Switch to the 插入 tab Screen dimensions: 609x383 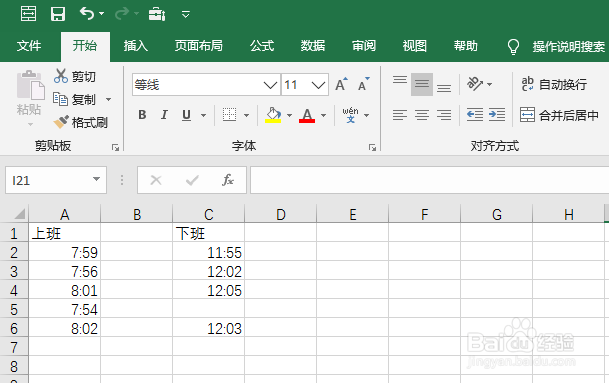click(136, 46)
